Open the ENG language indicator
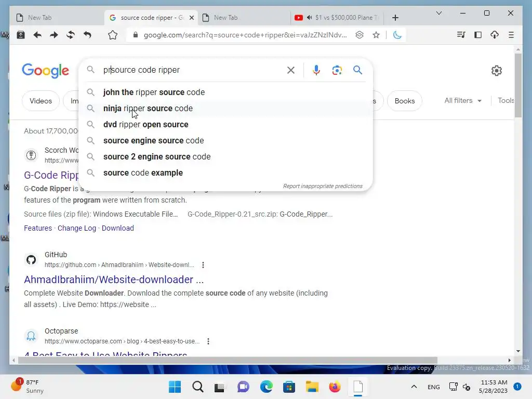This screenshot has height=399, width=532. pos(434,387)
